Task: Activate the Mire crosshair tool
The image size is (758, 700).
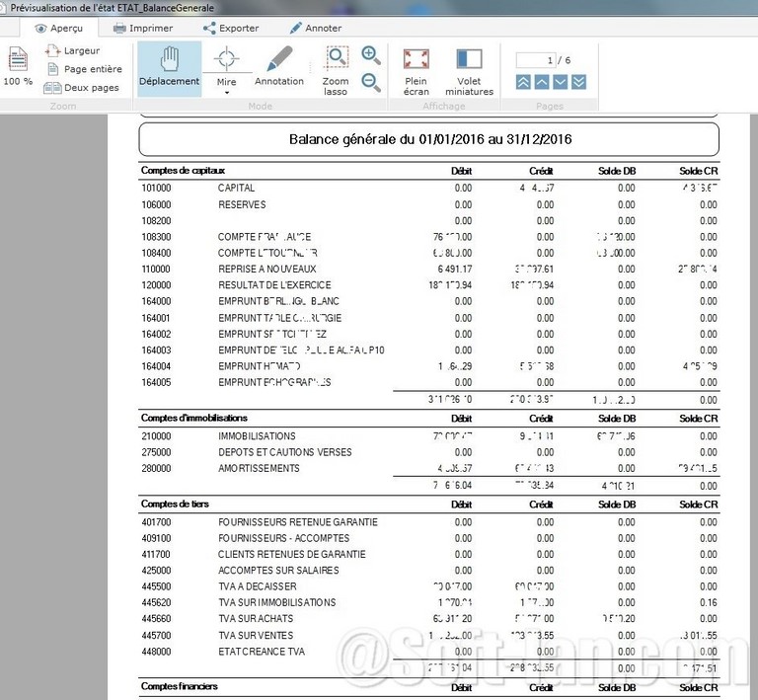Action: (226, 61)
